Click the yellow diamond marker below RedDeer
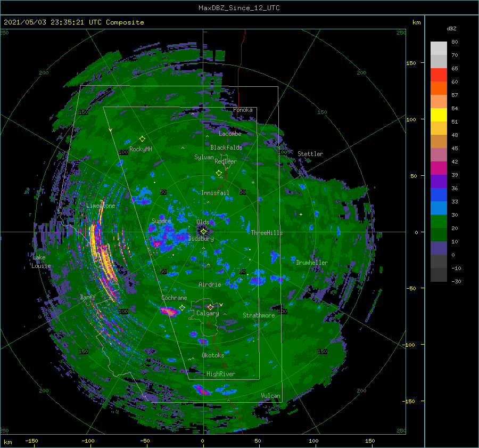The image size is (479, 448). pos(219,173)
